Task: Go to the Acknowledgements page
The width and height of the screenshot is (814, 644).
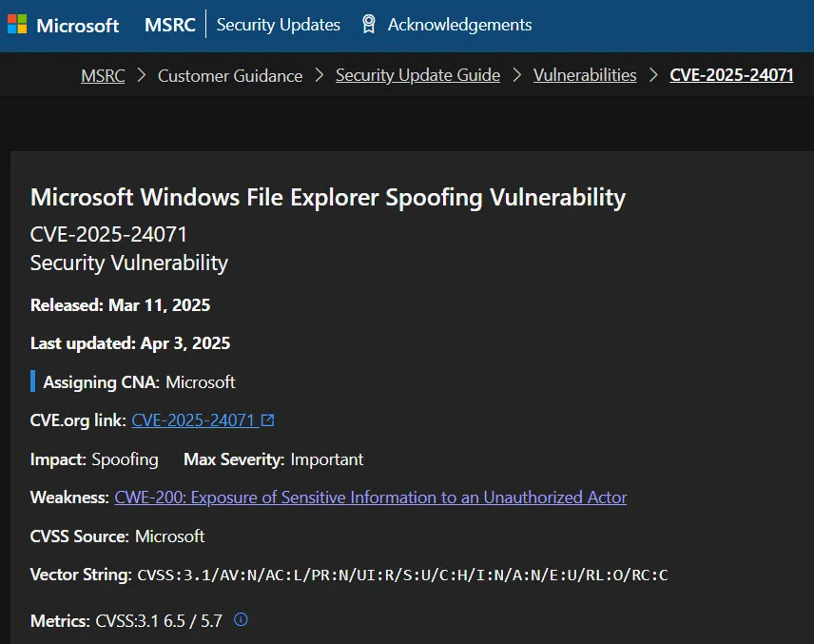Action: pyautogui.click(x=459, y=25)
